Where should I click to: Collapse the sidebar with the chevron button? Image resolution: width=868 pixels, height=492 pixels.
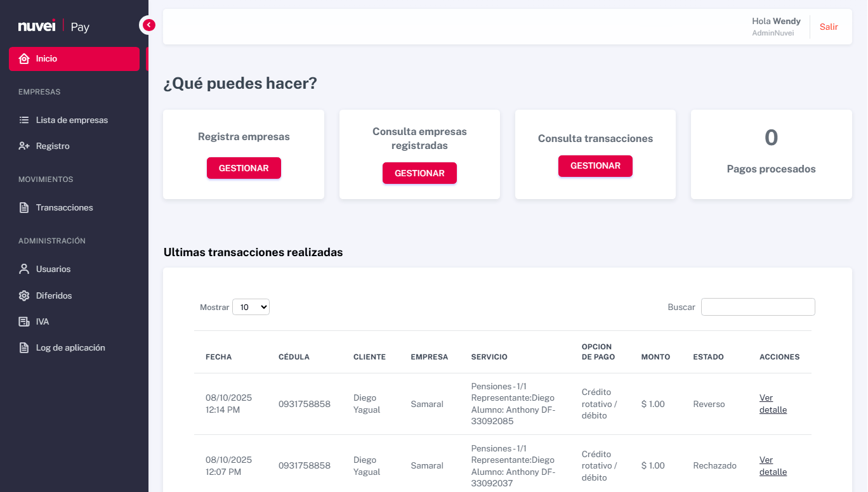click(148, 24)
